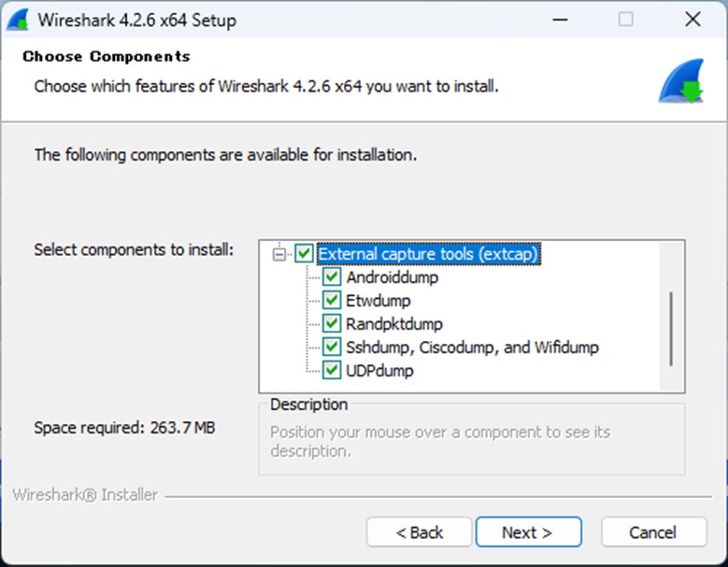Minimize the Wireshark Setup window

[559, 20]
